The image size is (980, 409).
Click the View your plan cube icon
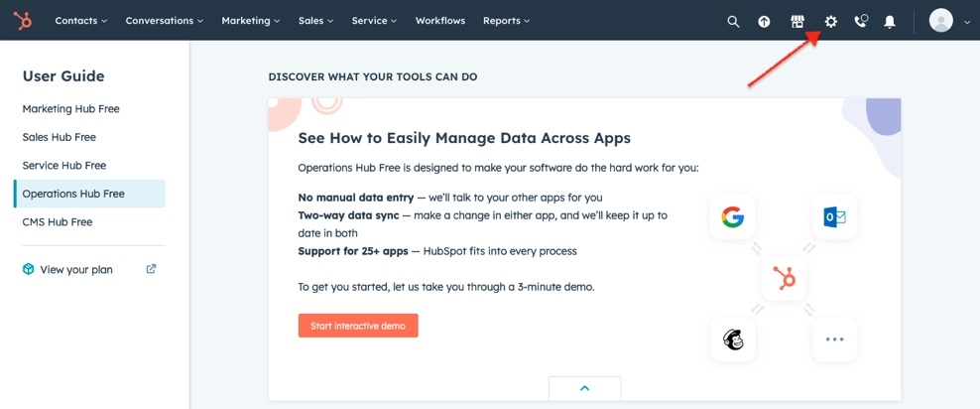coord(28,270)
